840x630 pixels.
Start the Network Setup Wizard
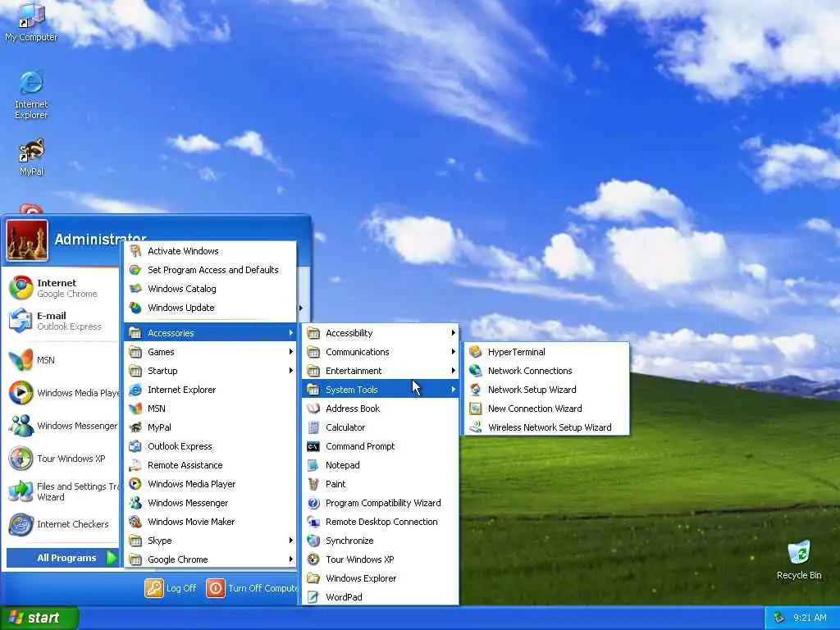[x=546, y=390]
